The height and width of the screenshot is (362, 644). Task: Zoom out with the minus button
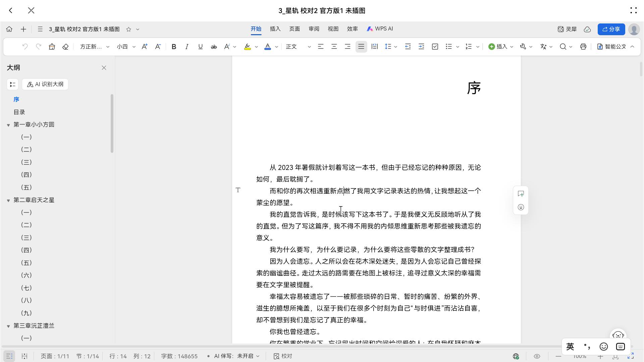(558, 356)
